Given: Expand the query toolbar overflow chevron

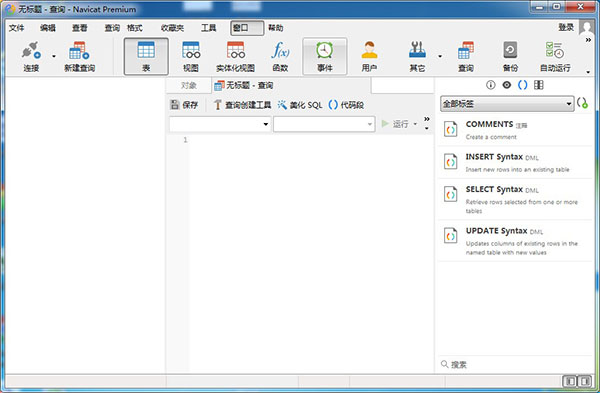Looking at the screenshot, I should pyautogui.click(x=427, y=119).
